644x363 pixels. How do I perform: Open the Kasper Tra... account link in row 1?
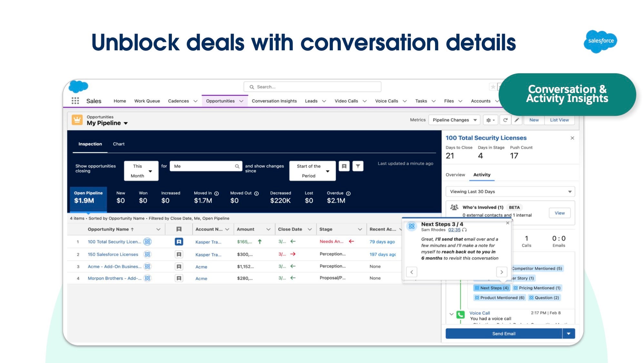click(x=208, y=242)
